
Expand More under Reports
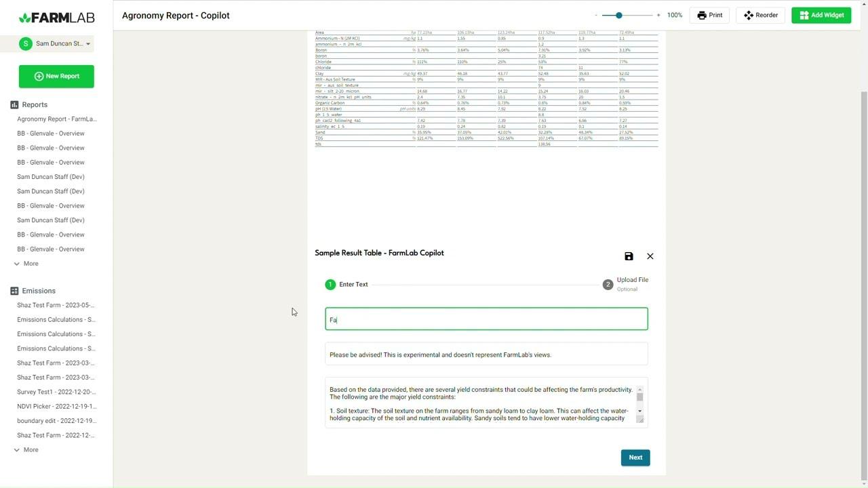pyautogui.click(x=26, y=264)
